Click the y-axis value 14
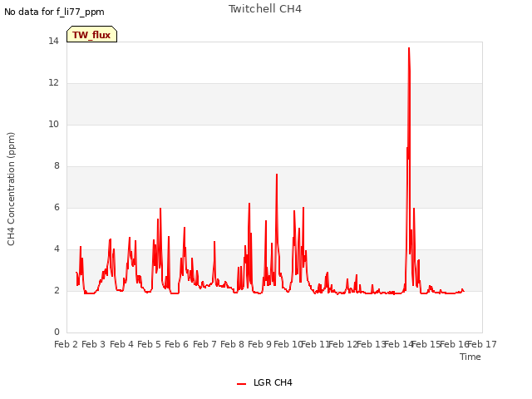 coord(53,41)
